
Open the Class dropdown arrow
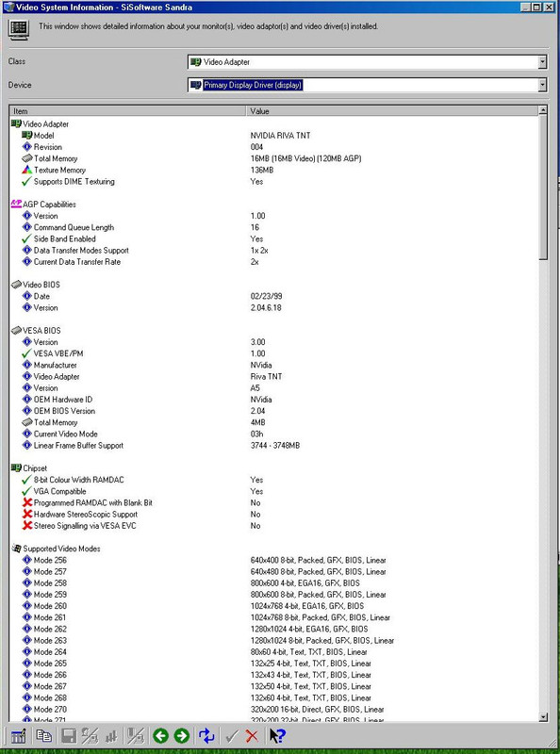coord(542,62)
